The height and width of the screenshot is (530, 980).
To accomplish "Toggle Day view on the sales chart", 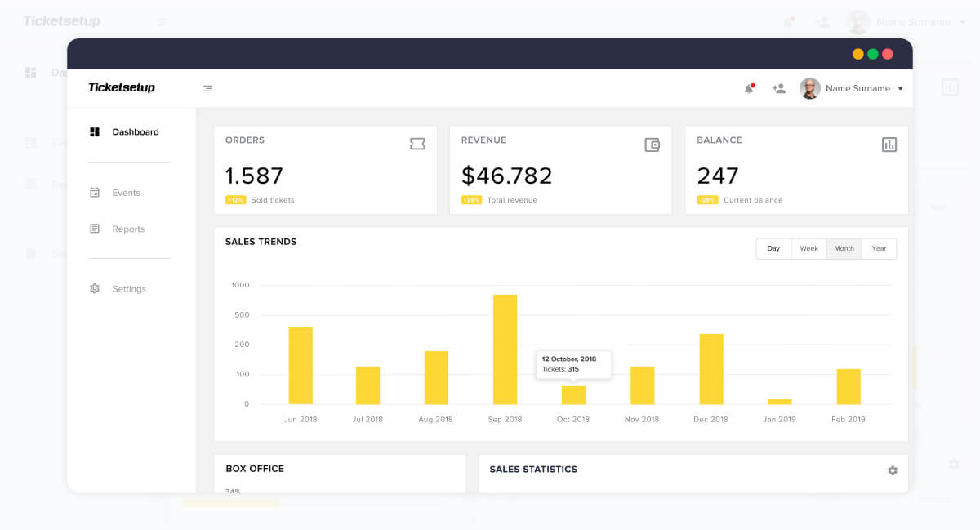I will (773, 248).
